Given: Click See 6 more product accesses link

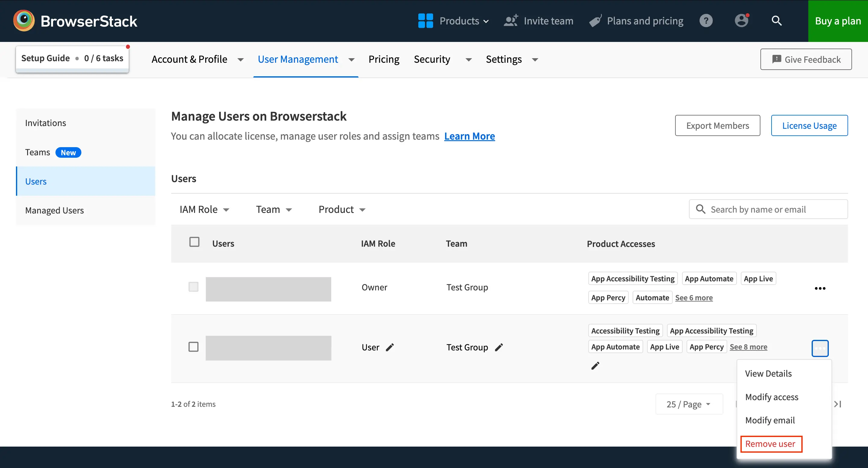Looking at the screenshot, I should pyautogui.click(x=694, y=297).
